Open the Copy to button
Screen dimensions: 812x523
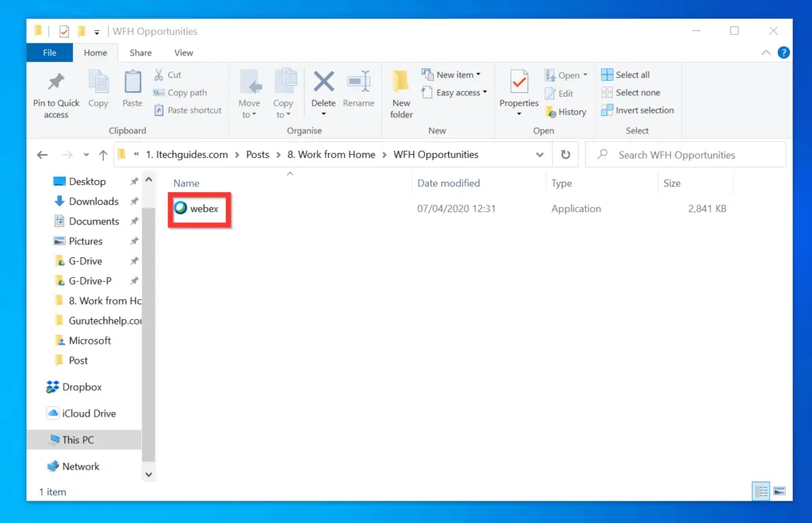coord(283,94)
